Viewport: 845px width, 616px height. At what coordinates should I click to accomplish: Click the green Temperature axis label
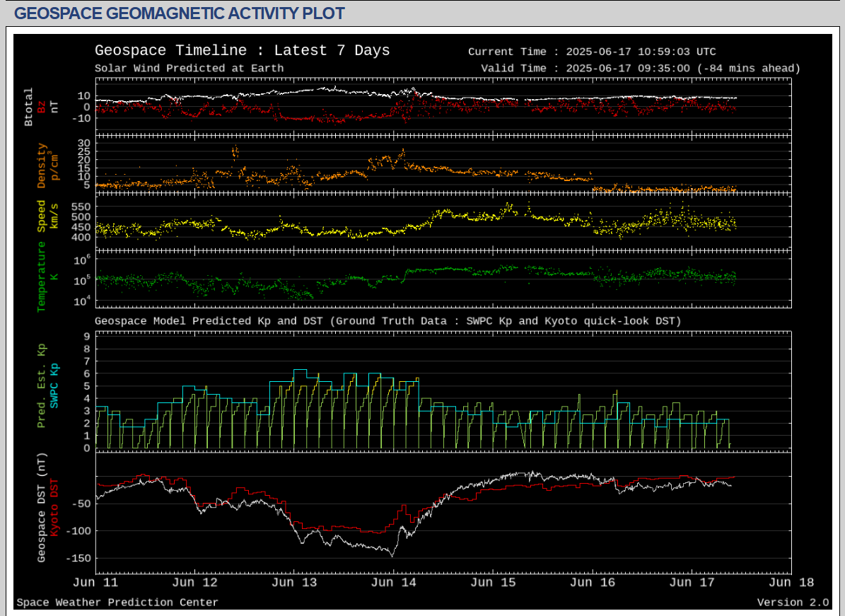[x=42, y=277]
